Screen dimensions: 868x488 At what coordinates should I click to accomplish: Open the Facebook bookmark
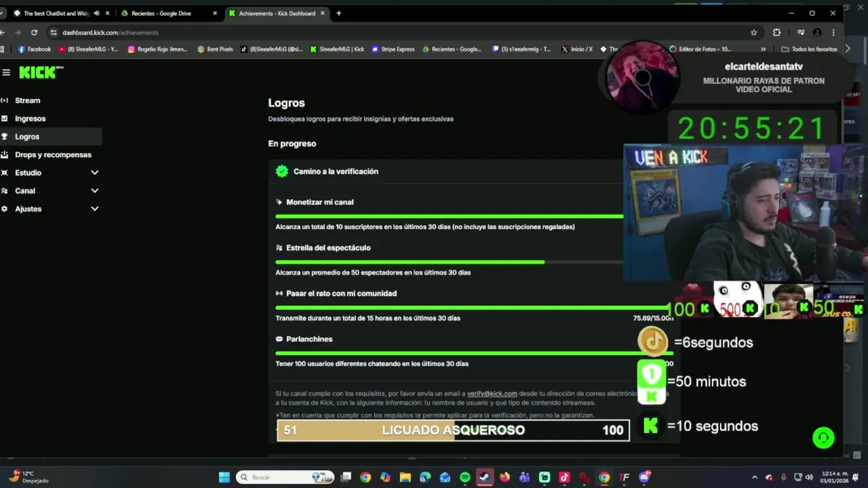point(35,49)
